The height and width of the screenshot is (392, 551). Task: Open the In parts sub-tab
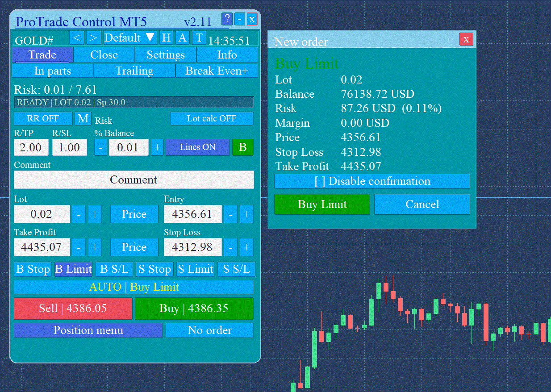53,71
